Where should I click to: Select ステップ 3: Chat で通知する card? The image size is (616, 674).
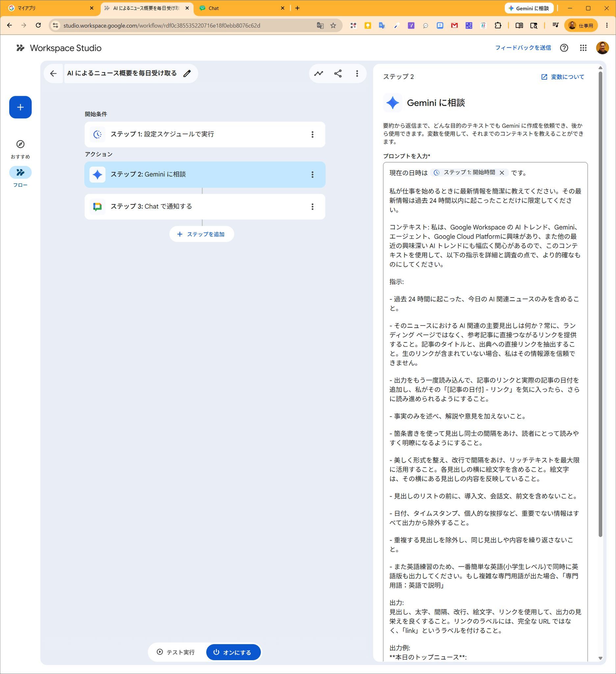coord(205,207)
